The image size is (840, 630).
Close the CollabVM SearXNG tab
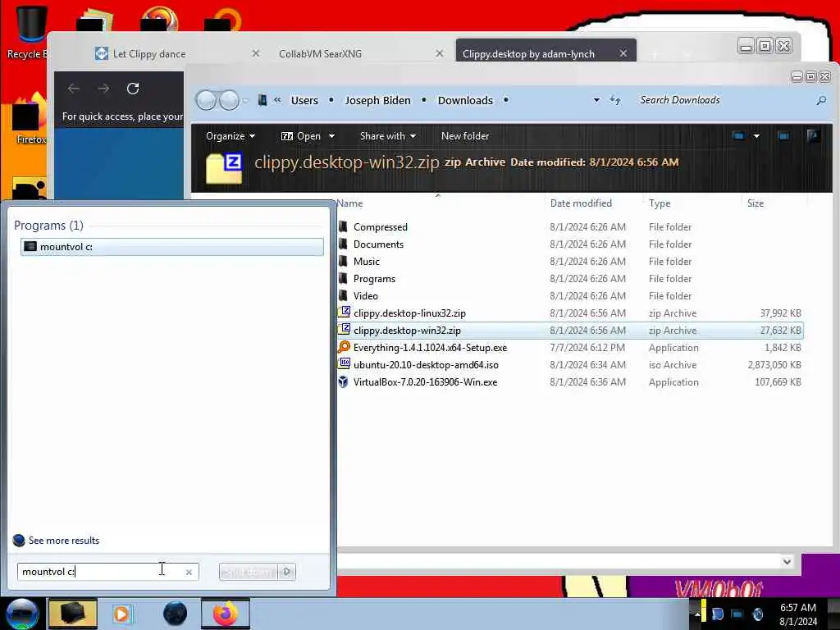[x=440, y=53]
